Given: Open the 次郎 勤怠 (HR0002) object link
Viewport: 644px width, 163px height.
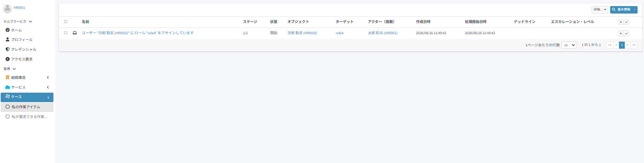Looking at the screenshot, I should click(302, 33).
